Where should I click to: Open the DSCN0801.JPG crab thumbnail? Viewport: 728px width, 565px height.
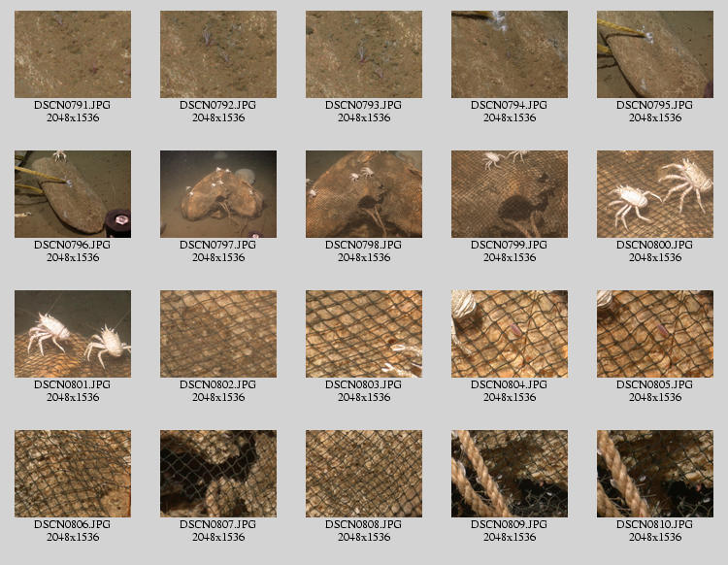point(73,334)
